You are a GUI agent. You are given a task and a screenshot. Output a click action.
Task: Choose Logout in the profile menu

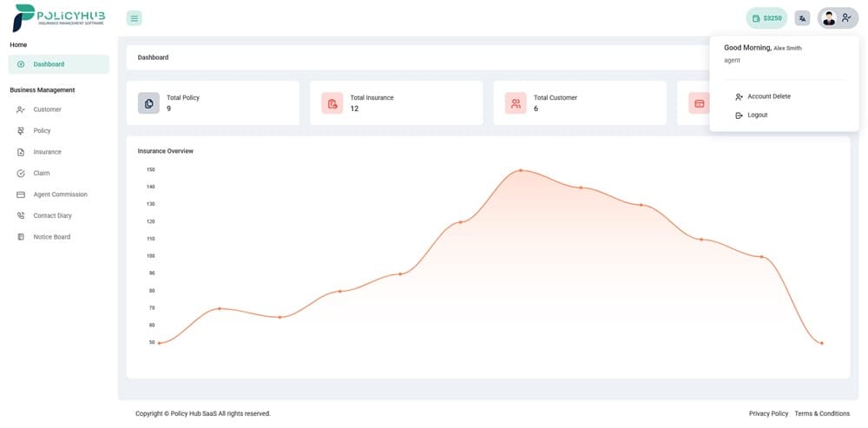pyautogui.click(x=757, y=115)
